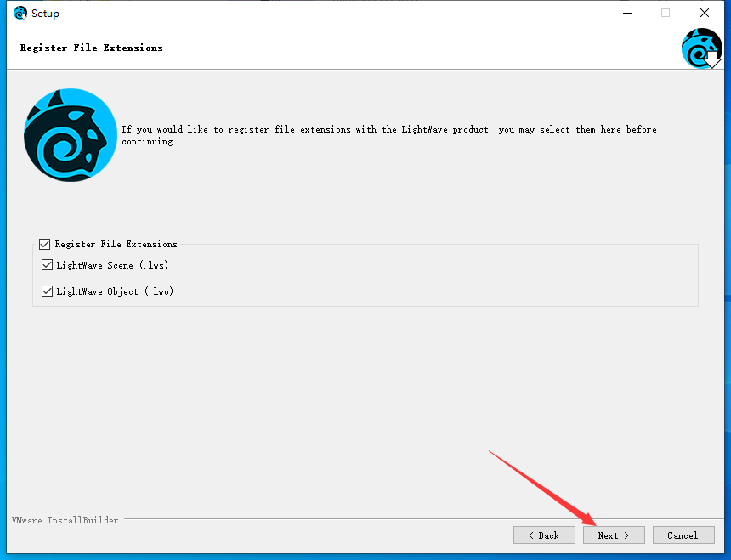The height and width of the screenshot is (560, 731).
Task: Click the Setup title bar app icon
Action: pyautogui.click(x=20, y=13)
